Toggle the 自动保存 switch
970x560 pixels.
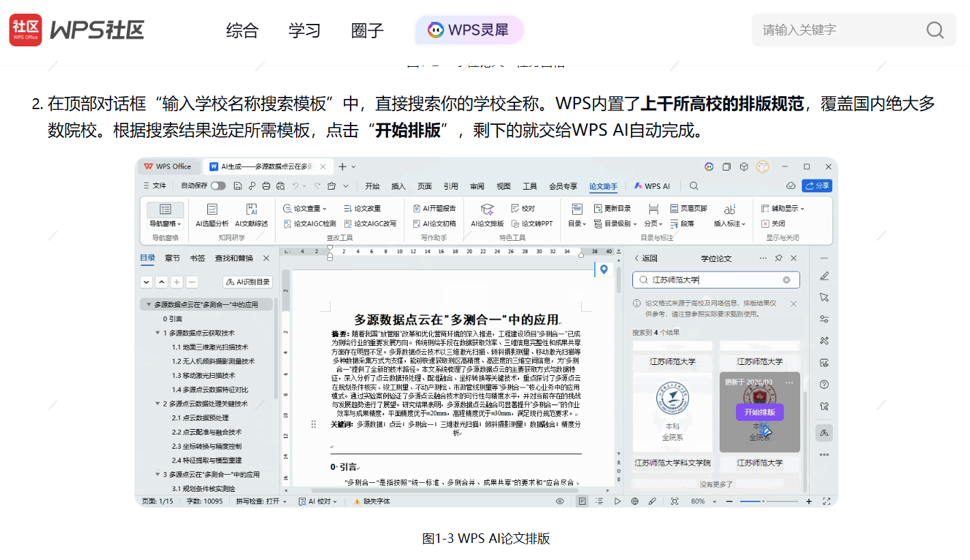click(218, 186)
